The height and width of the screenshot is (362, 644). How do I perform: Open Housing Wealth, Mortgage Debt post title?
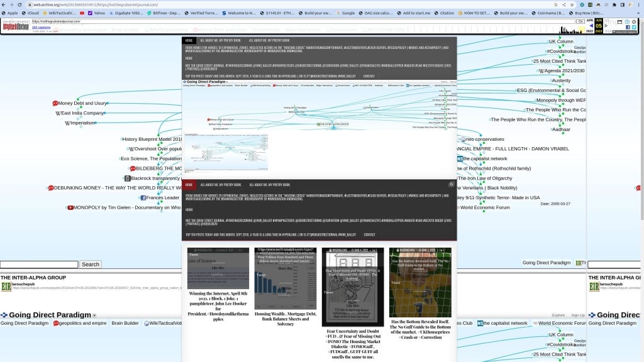(x=286, y=319)
